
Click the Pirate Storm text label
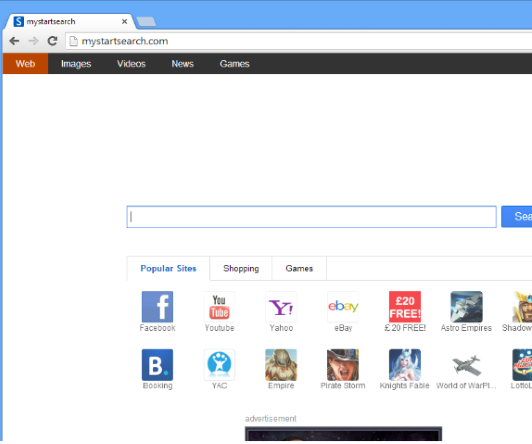tap(343, 386)
